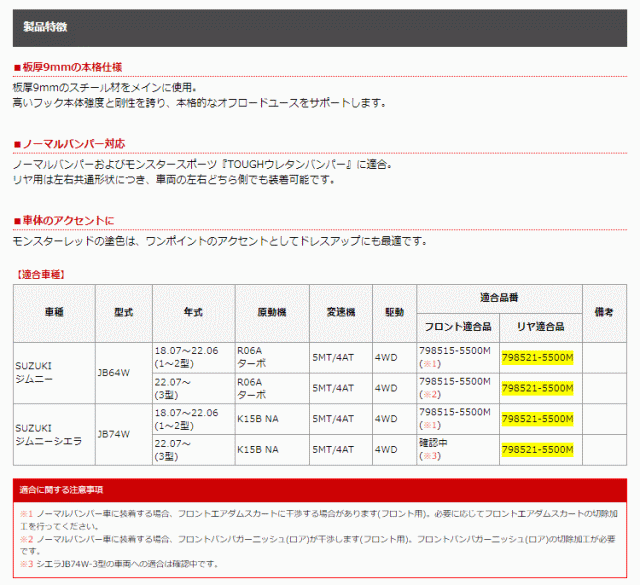Click the ノーマルバンパー対応 heading
This screenshot has height=585, width=640.
74,144
